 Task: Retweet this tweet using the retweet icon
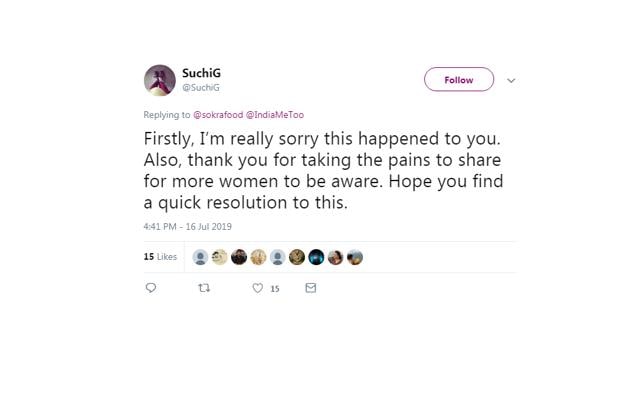tap(204, 288)
